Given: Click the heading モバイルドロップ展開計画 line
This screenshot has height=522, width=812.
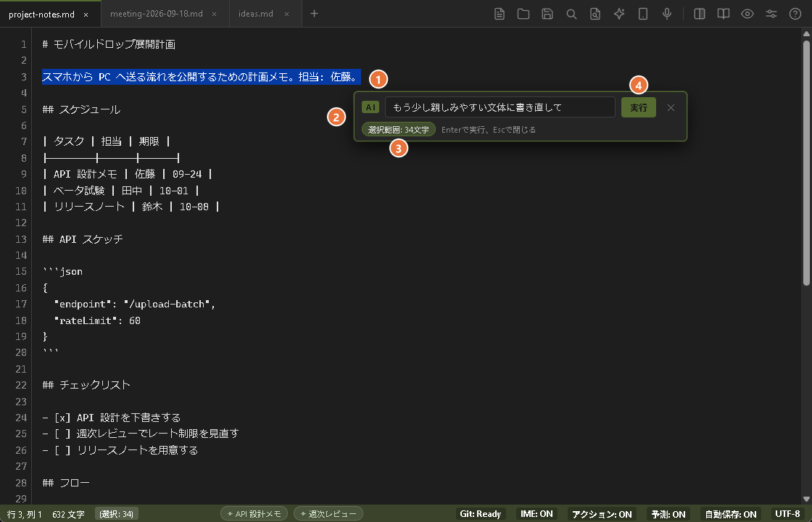Looking at the screenshot, I should [x=109, y=44].
